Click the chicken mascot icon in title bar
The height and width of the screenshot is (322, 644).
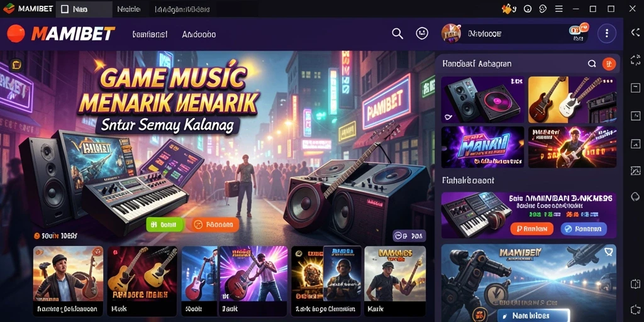click(x=508, y=9)
